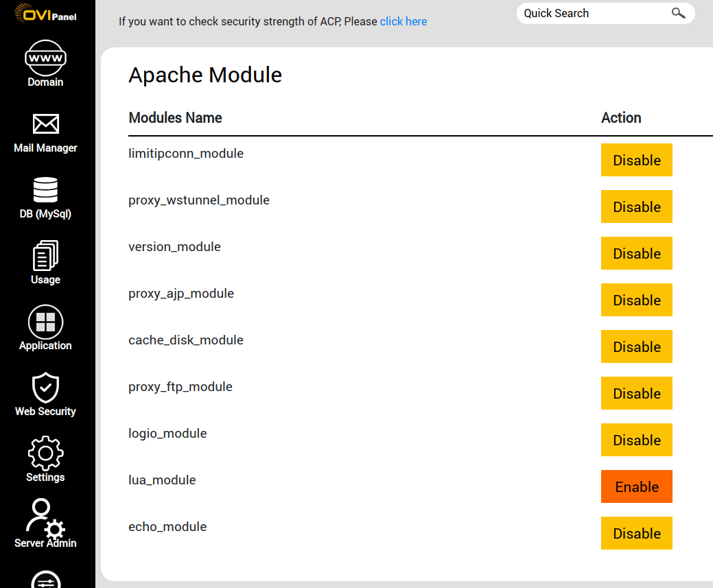The height and width of the screenshot is (588, 713).
Task: Click the Usage documents icon
Action: click(45, 256)
